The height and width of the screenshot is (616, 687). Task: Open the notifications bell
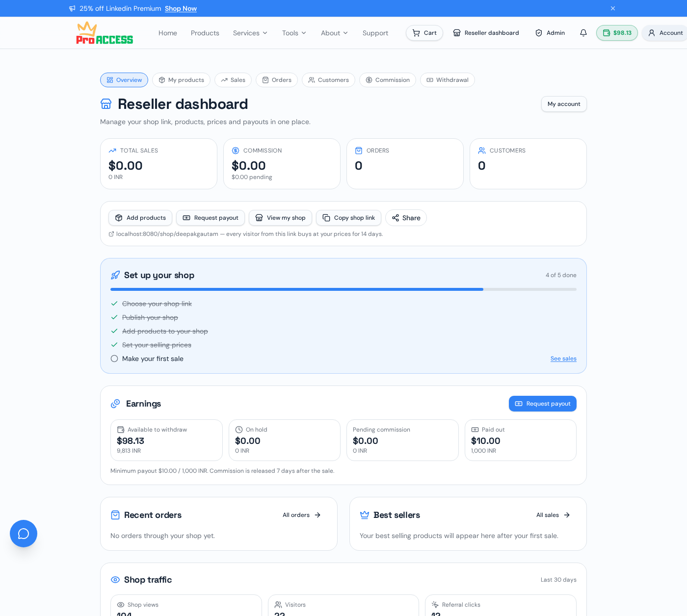click(583, 33)
